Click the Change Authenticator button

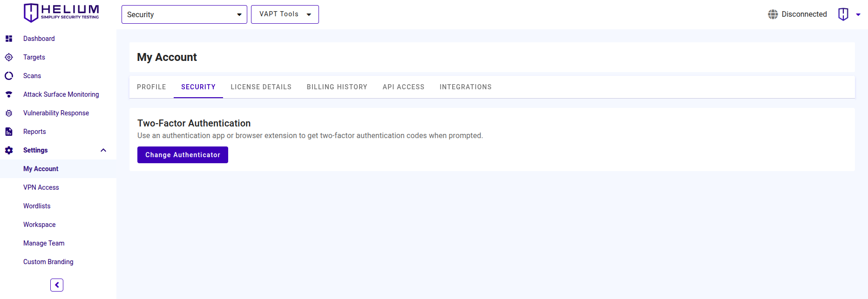click(x=183, y=155)
